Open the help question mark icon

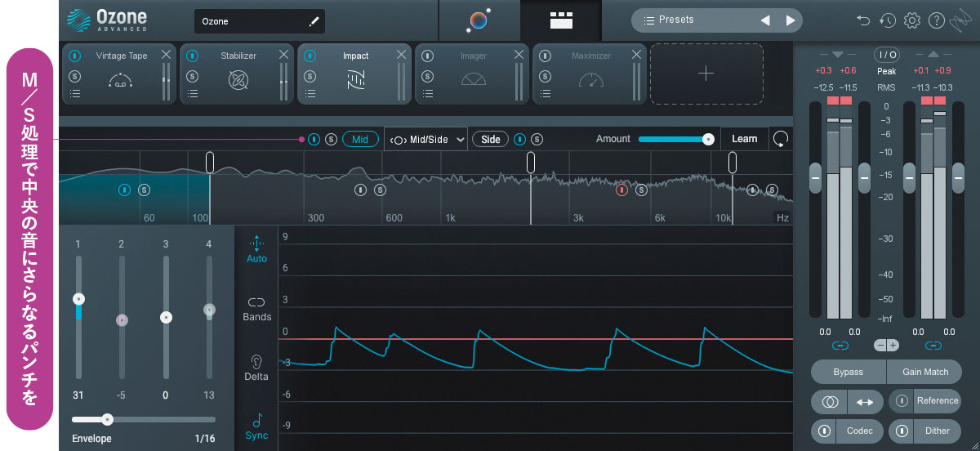937,20
